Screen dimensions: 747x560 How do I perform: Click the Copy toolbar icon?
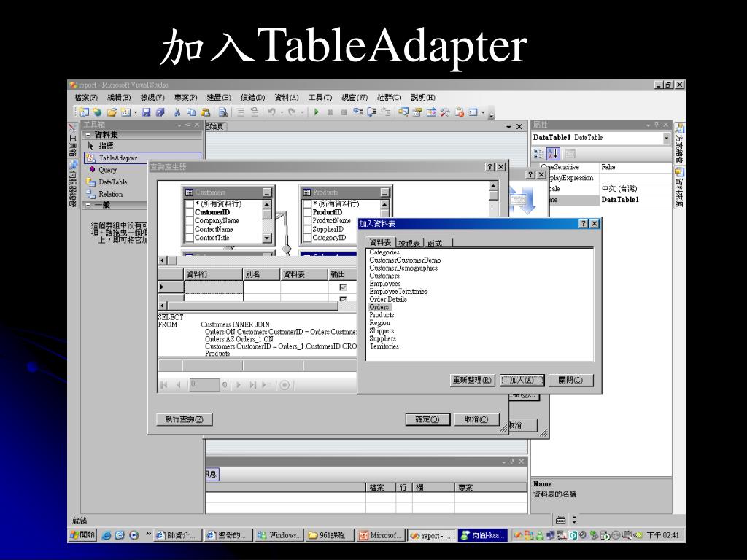tap(192, 112)
